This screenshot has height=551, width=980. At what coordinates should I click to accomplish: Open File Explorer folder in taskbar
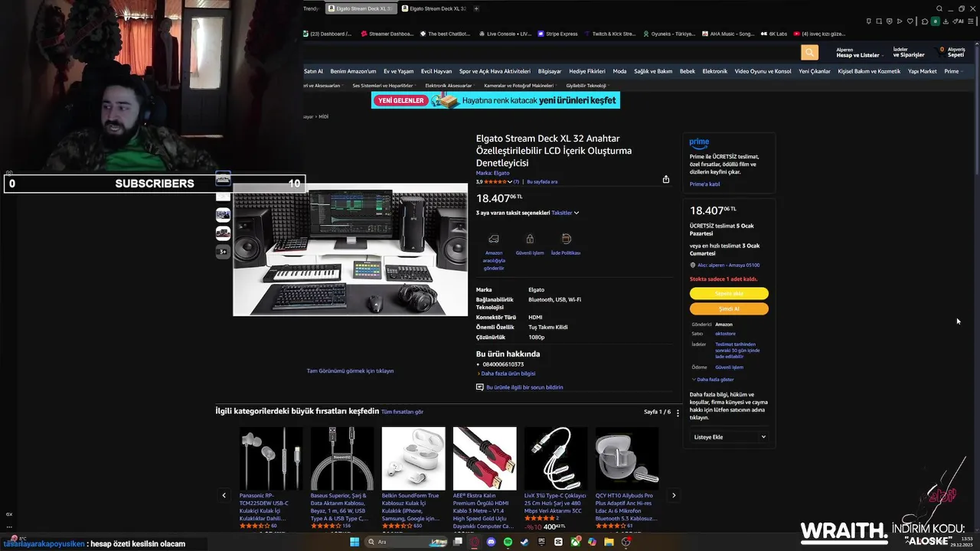(609, 542)
